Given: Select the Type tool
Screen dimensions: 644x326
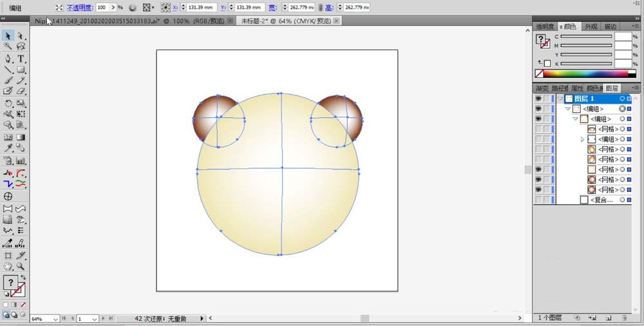Looking at the screenshot, I should tap(21, 59).
